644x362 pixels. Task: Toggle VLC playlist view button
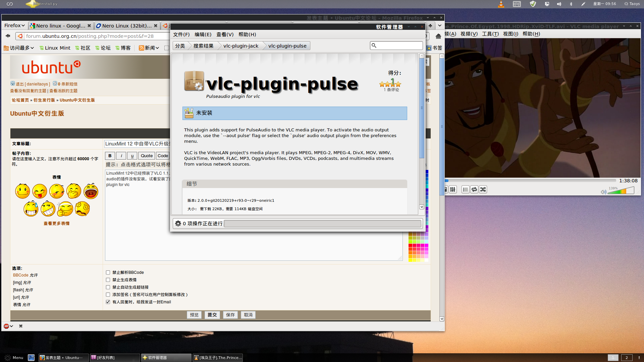(465, 189)
